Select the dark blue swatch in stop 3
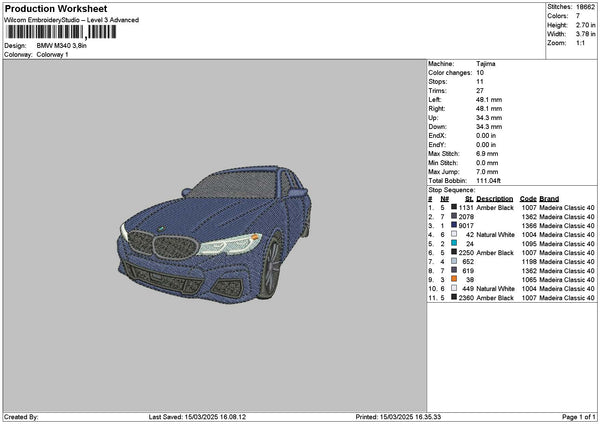600x424 pixels. click(x=455, y=225)
